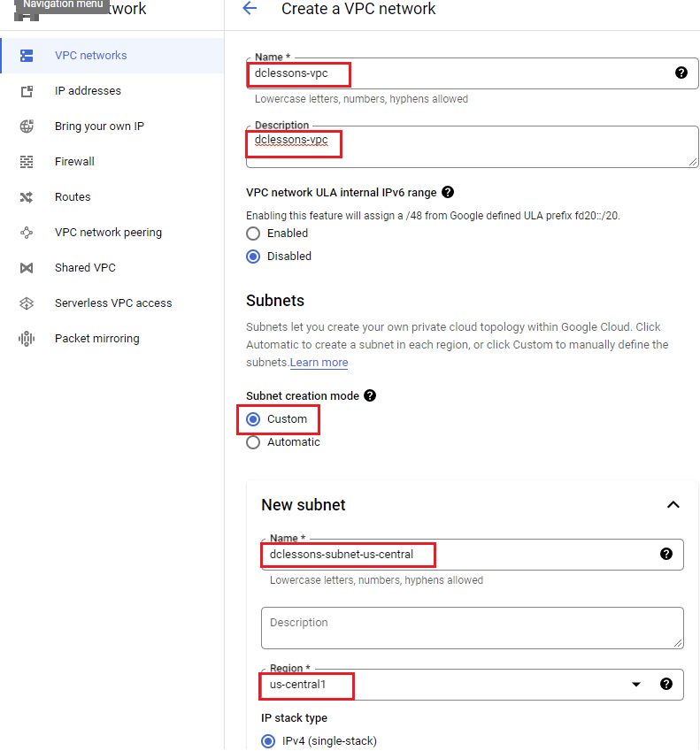Click the Packet mirroring icon
The width and height of the screenshot is (700, 751).
click(x=27, y=339)
